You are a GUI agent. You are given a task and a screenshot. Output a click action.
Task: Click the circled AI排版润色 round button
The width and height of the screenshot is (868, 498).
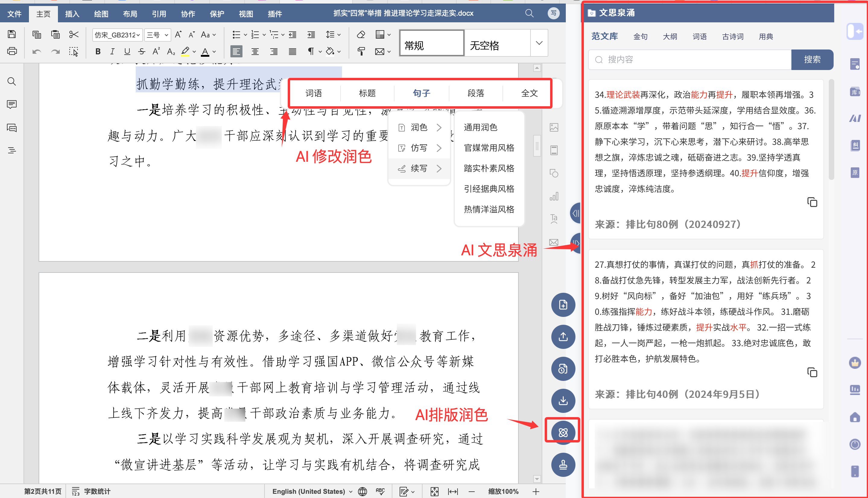563,432
